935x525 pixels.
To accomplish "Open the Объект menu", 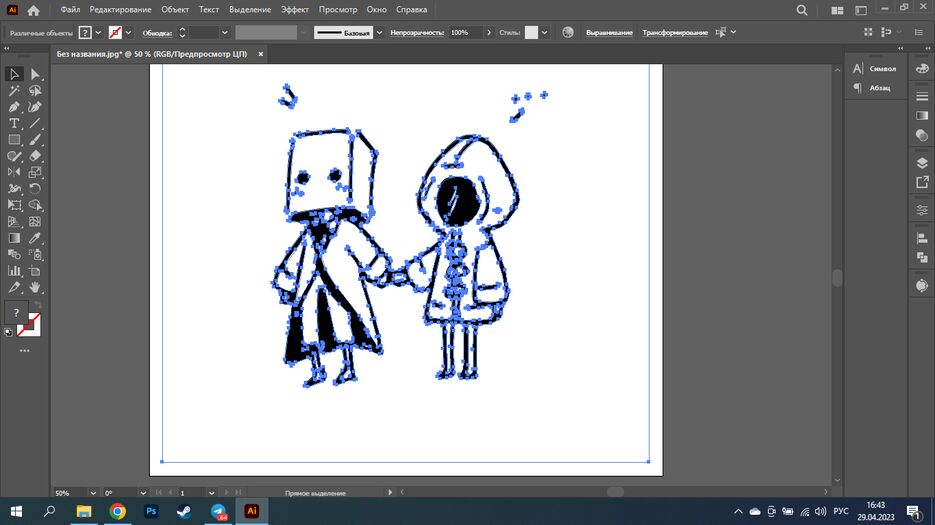I will 175,10.
